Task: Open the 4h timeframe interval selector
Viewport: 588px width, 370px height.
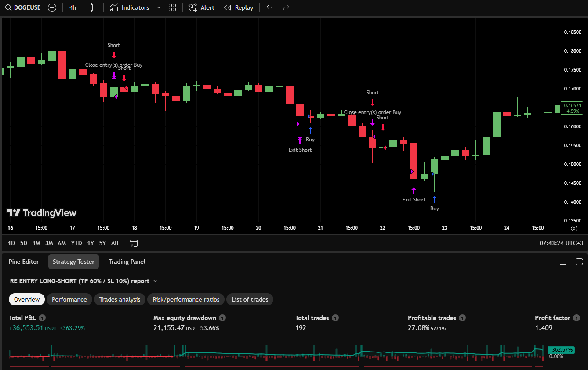Action: [x=73, y=7]
